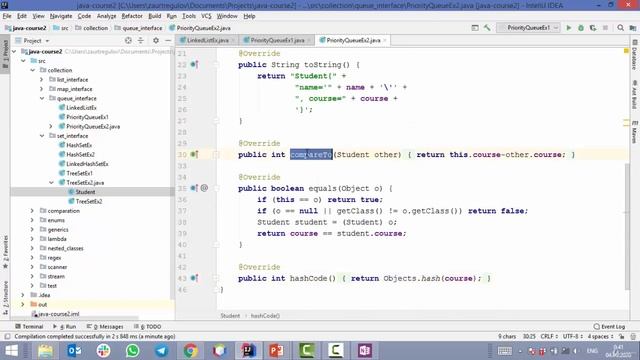Viewport: 640px width, 360px height.
Task: Open the Refactor menu
Action: tap(132, 16)
